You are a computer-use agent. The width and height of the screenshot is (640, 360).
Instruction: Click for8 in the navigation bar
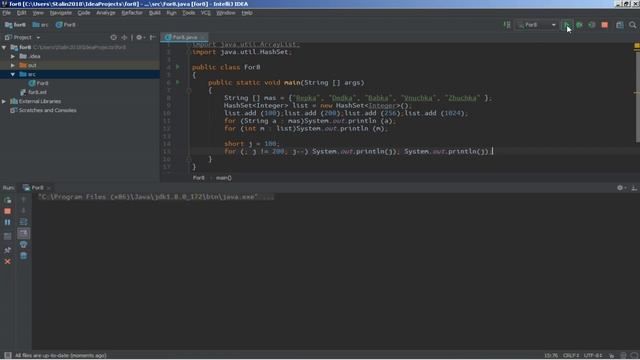(x=15, y=25)
